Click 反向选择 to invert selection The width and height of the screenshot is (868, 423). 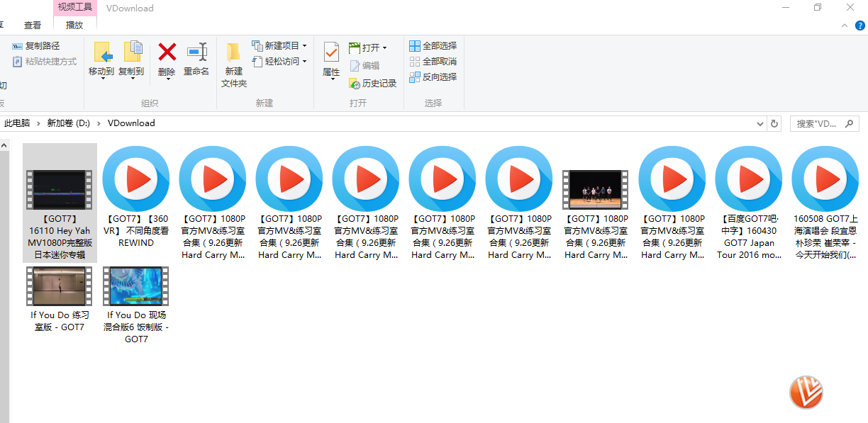pos(433,77)
